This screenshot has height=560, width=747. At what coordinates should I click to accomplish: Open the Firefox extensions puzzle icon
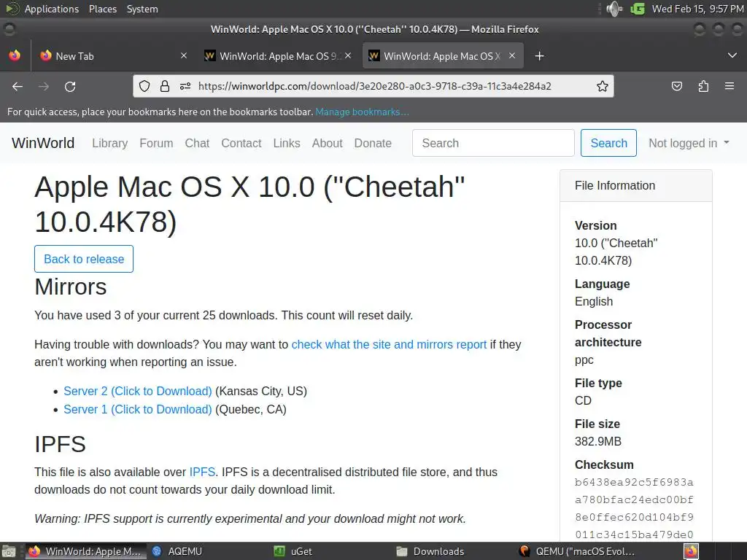coord(703,86)
